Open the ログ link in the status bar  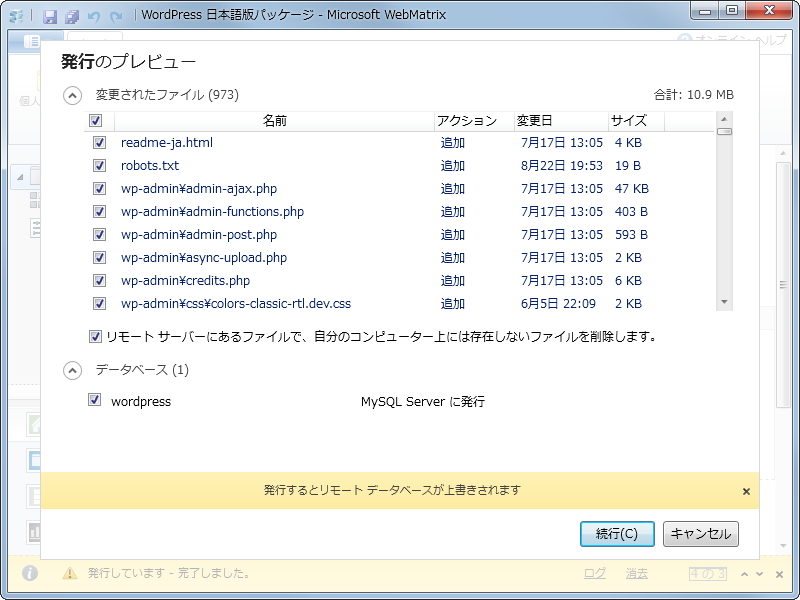pyautogui.click(x=596, y=573)
